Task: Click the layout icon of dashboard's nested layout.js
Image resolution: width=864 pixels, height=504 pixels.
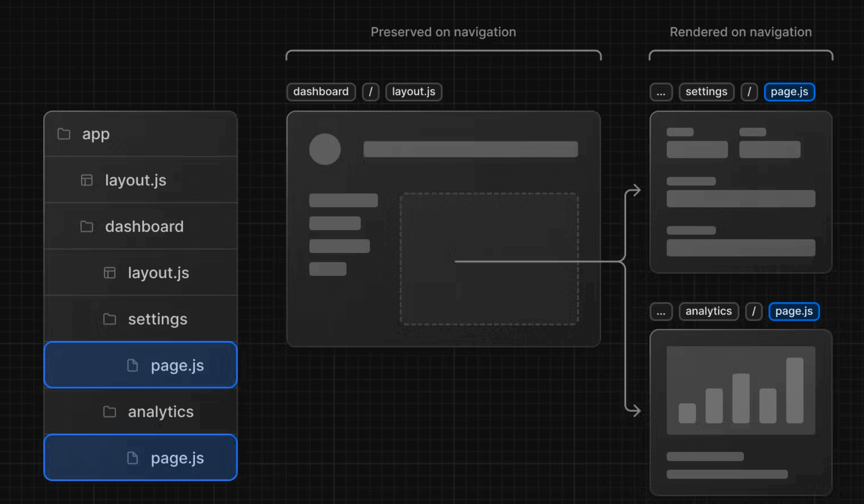Action: point(109,273)
